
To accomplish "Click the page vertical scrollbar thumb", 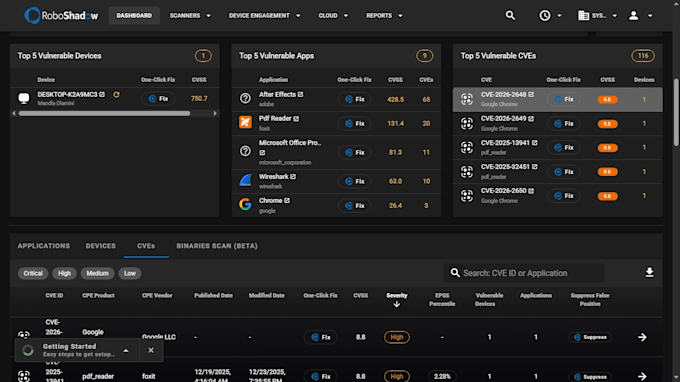I will (x=676, y=112).
